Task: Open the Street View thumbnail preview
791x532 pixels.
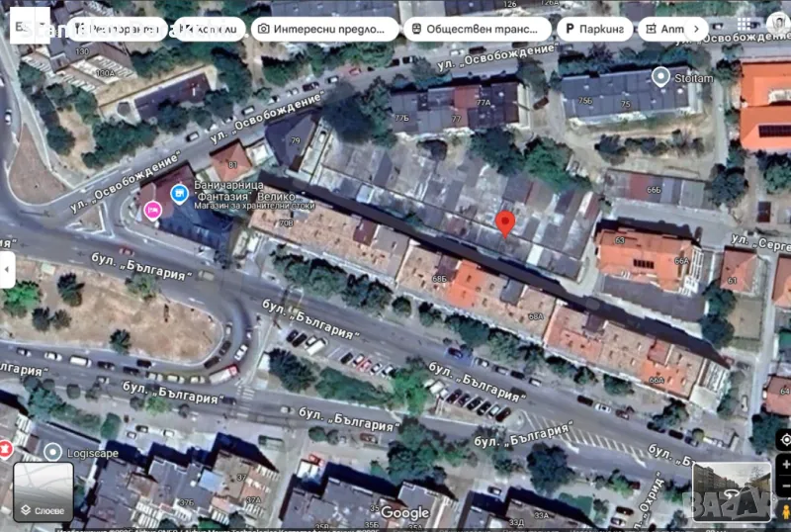Action: (x=731, y=491)
